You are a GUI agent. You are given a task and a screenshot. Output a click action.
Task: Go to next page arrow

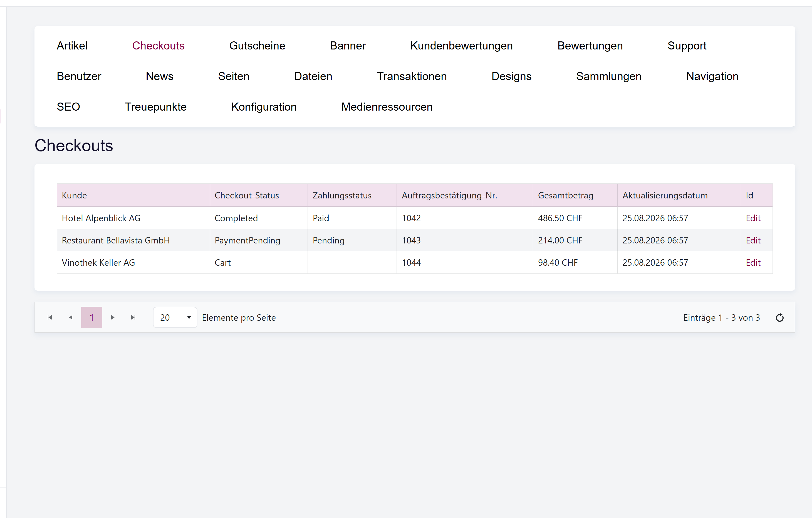pyautogui.click(x=113, y=317)
